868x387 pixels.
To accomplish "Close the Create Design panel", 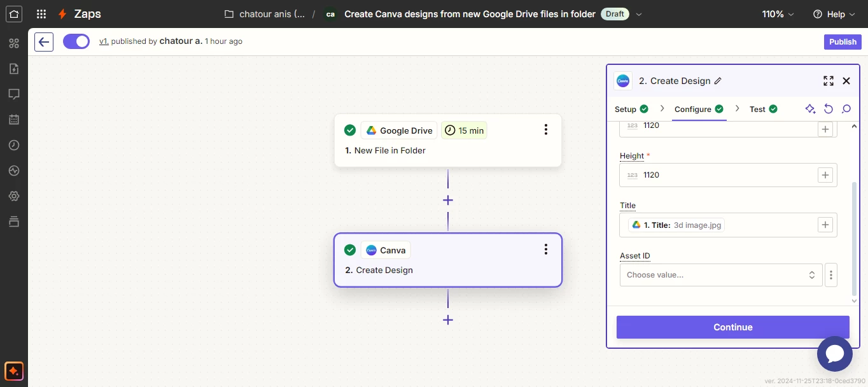I will (x=846, y=81).
